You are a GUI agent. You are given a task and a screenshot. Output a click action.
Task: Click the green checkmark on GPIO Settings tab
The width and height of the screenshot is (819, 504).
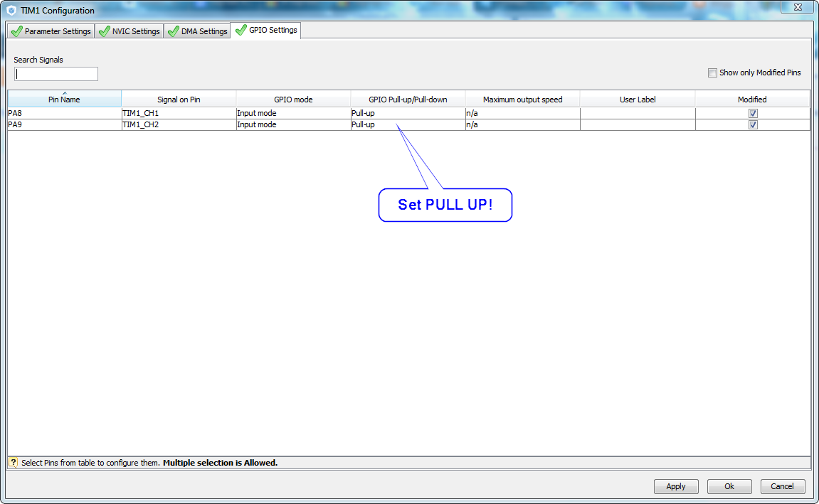[240, 31]
